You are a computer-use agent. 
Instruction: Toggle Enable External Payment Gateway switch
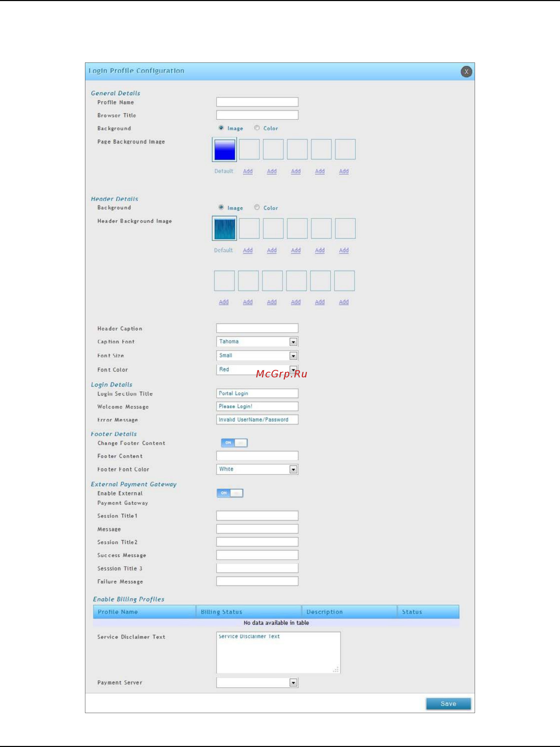(230, 493)
